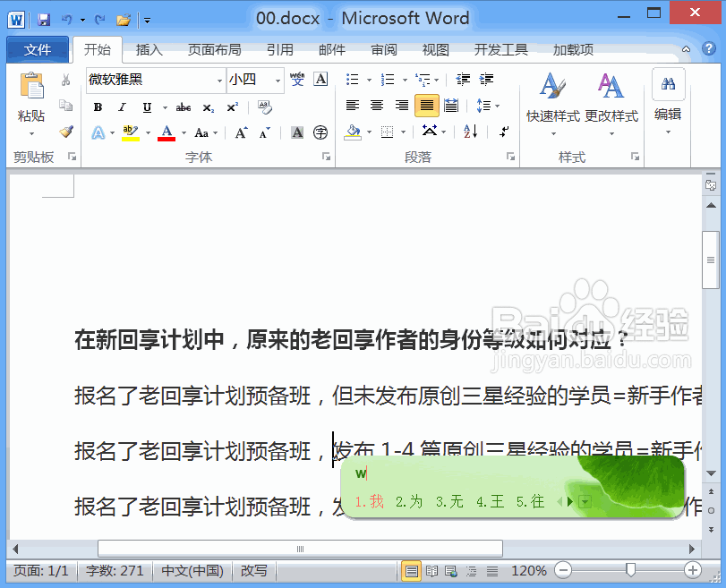The image size is (726, 588).
Task: Click the Grow Font icon
Action: 240,131
